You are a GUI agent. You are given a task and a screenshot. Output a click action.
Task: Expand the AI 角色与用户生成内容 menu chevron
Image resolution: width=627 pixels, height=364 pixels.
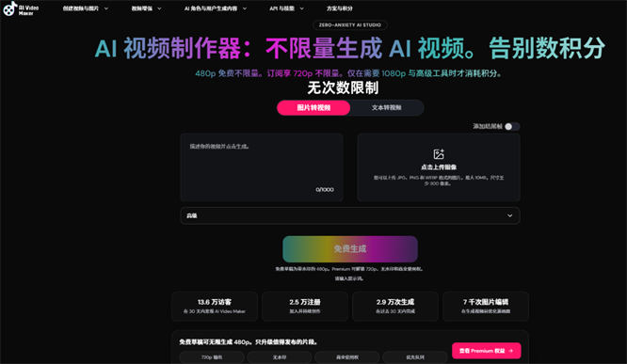245,8
